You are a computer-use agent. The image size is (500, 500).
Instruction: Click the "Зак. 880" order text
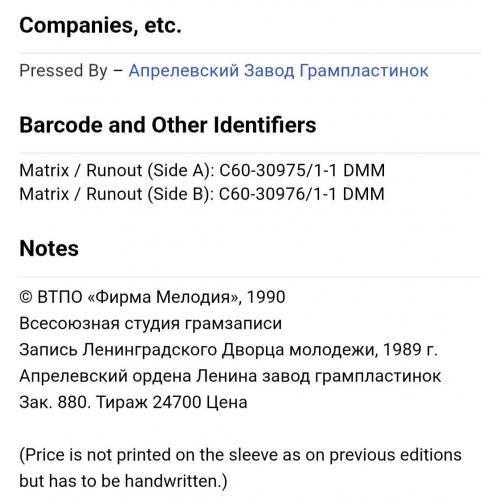click(55, 402)
